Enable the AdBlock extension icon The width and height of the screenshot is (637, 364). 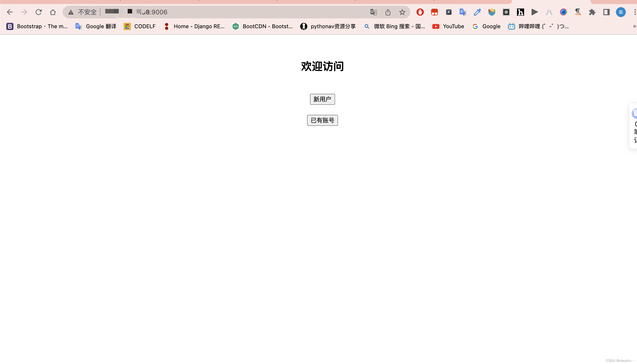[420, 12]
